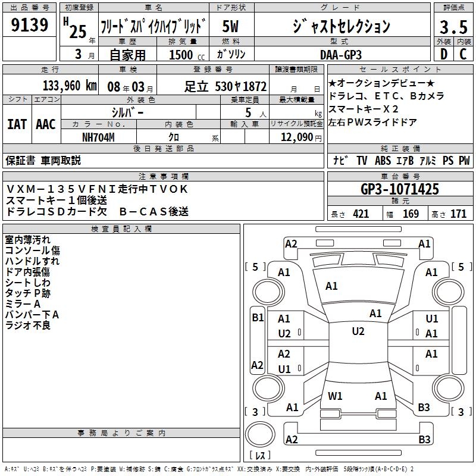
Task: Click the スマートキー1個後送 notice
Action: pyautogui.click(x=57, y=201)
